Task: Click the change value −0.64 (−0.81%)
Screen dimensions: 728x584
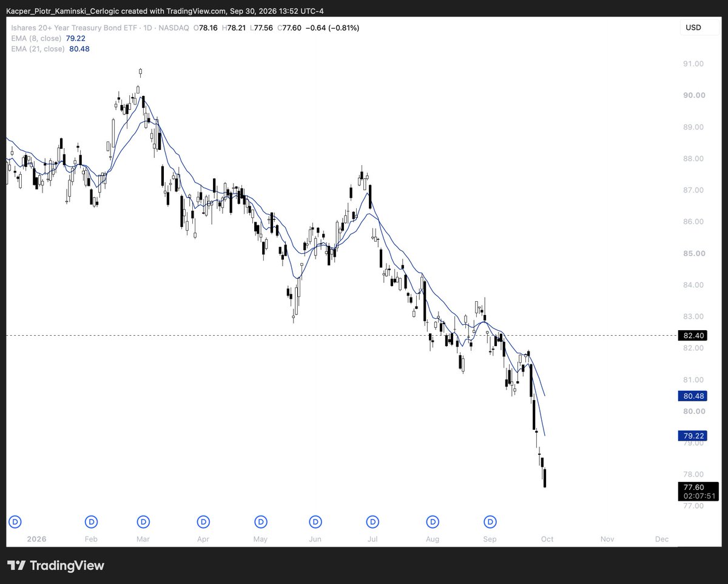Action: pos(334,27)
